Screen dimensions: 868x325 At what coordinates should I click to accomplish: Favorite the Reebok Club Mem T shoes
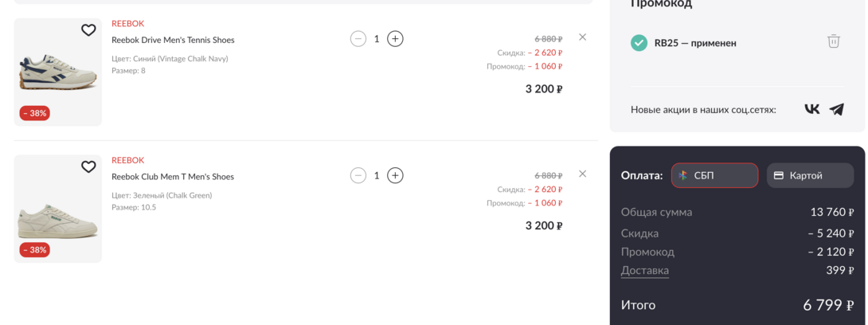coord(88,167)
